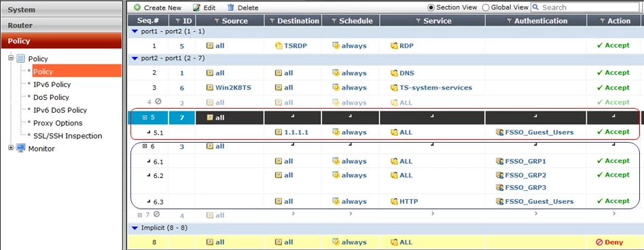Click the Create New plus icon

coord(137,7)
